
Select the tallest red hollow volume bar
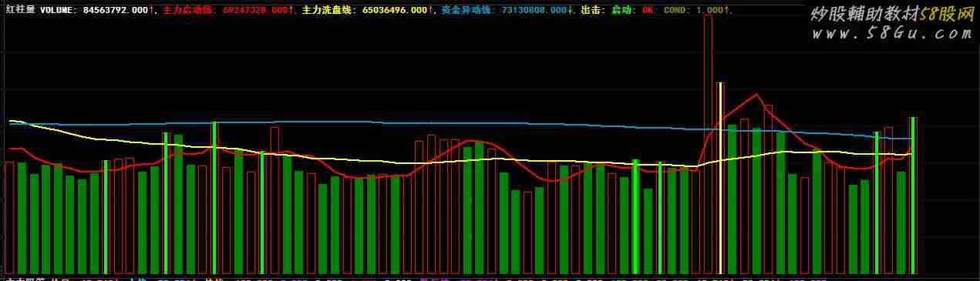tap(708, 145)
